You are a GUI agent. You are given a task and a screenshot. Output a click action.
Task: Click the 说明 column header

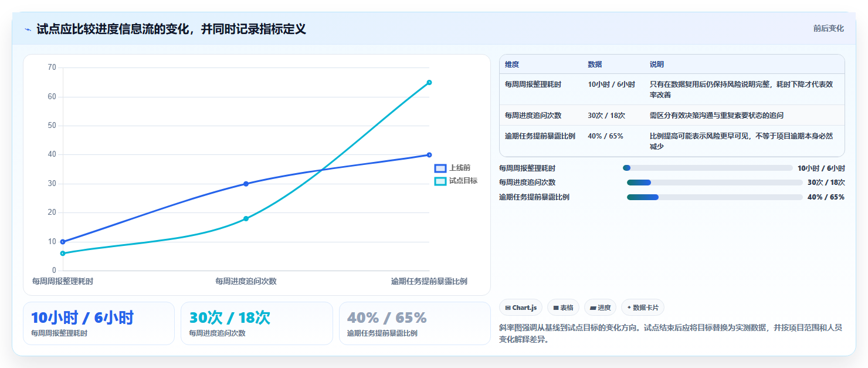point(657,65)
